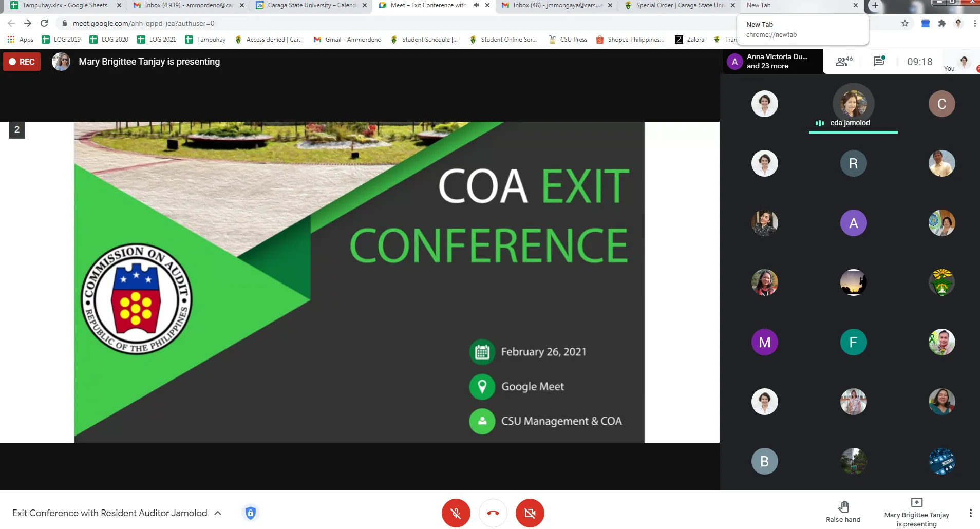Reload the Google Meet page
980x529 pixels.
coord(44,23)
